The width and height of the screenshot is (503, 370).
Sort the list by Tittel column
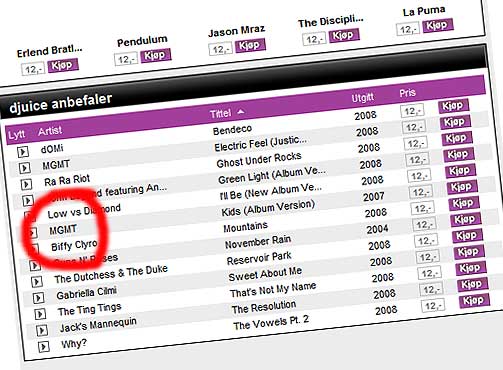[x=220, y=114]
